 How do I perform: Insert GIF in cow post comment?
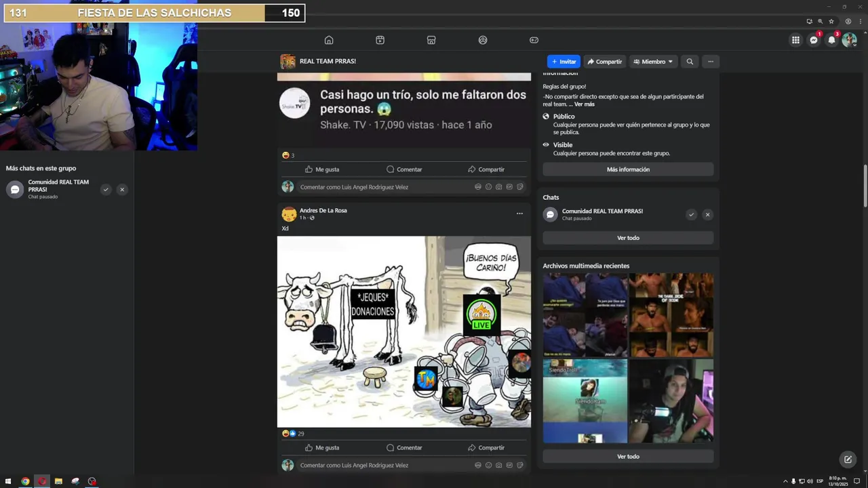tap(509, 465)
